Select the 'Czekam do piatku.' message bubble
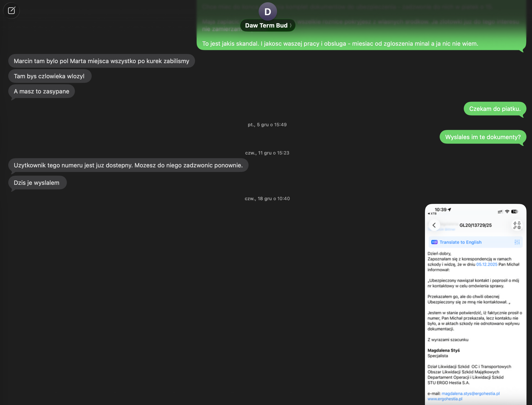Viewport: 532px width, 405px height. 495,109
